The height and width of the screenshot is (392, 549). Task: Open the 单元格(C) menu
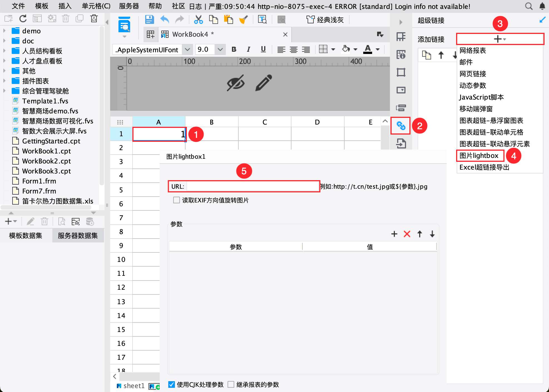click(x=96, y=6)
